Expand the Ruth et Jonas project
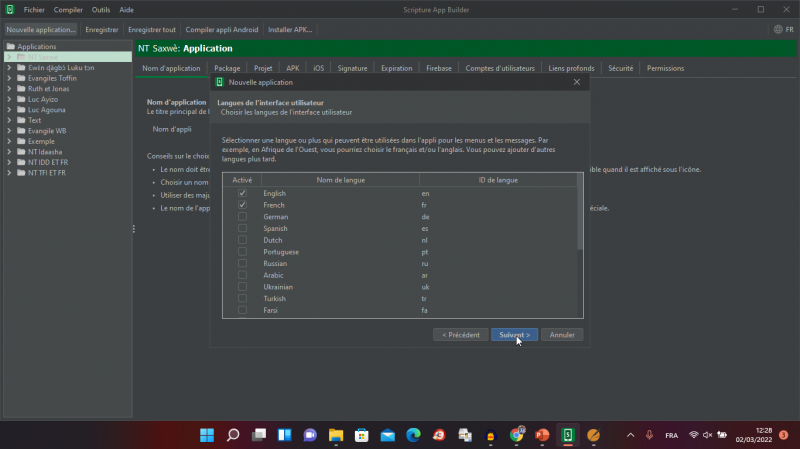Image resolution: width=800 pixels, height=449 pixels. click(9, 89)
